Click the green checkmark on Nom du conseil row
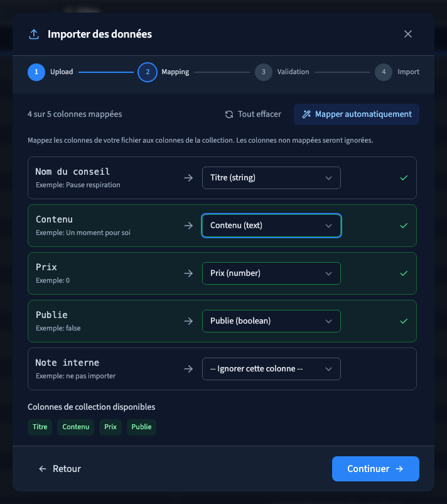The width and height of the screenshot is (447, 504). coord(404,178)
